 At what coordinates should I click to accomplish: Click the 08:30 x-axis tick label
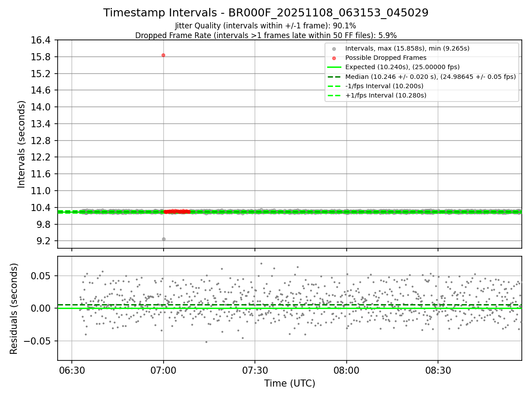pyautogui.click(x=438, y=370)
